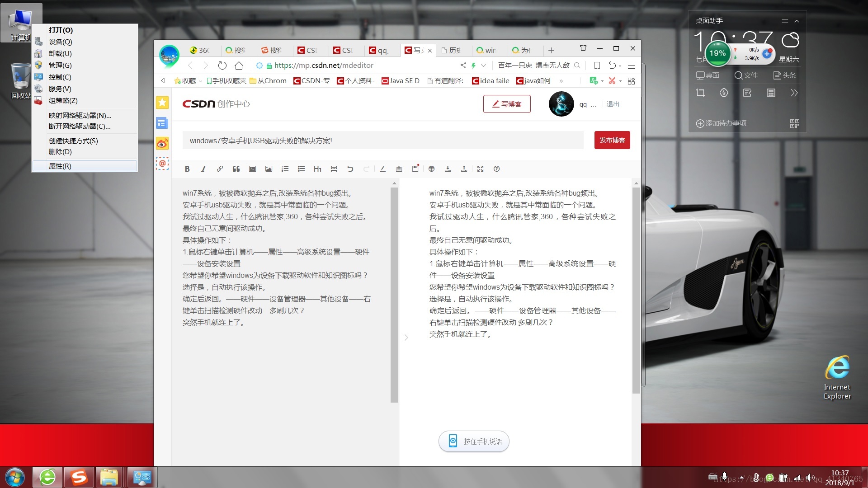Click 添加待办事项 in desktop assistant
868x488 pixels.
pyautogui.click(x=721, y=123)
